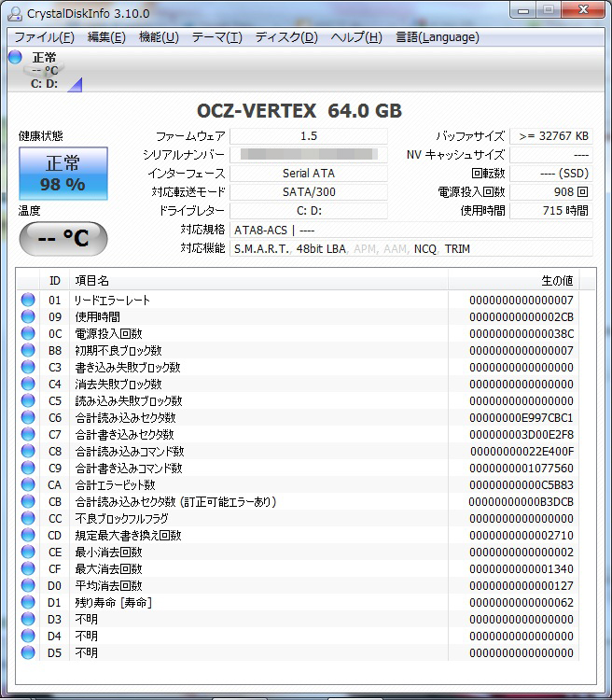This screenshot has width=612, height=700.
Task: Click status icon of CE 最小消去回数 row
Action: (28, 552)
